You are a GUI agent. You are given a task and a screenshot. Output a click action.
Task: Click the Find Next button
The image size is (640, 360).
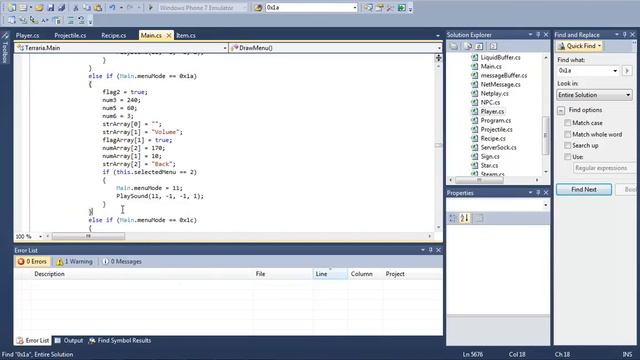[x=584, y=189]
